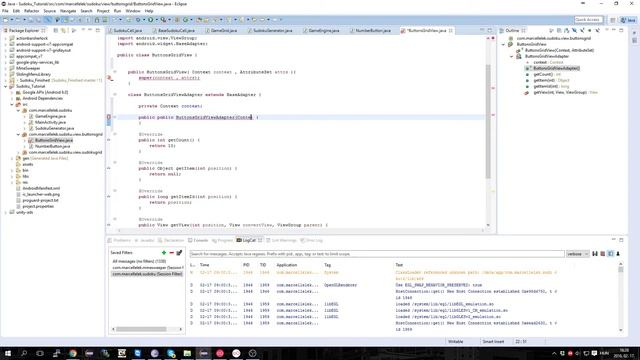The width and height of the screenshot is (640, 360).
Task: Collapse the src folder node
Action: (12, 104)
